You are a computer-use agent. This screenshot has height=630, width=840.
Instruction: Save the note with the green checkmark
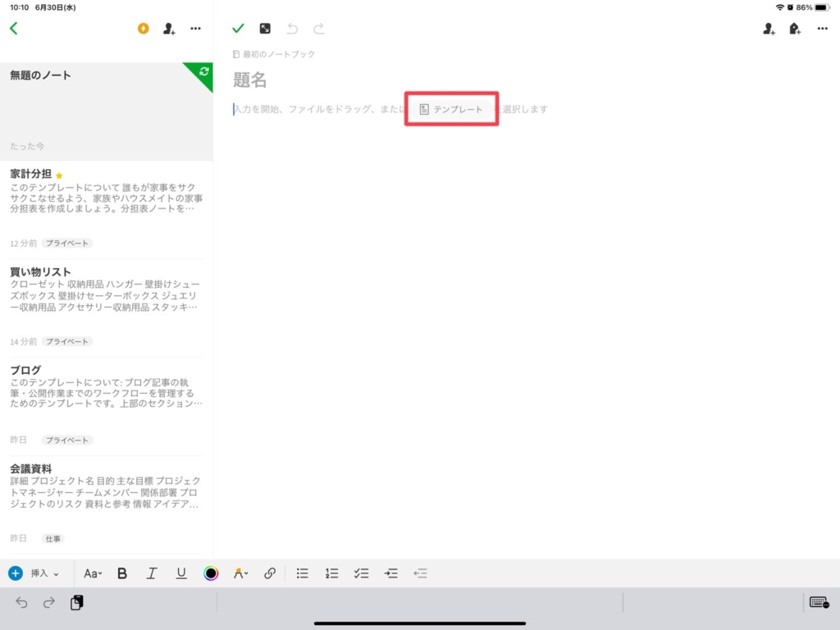[x=239, y=29]
